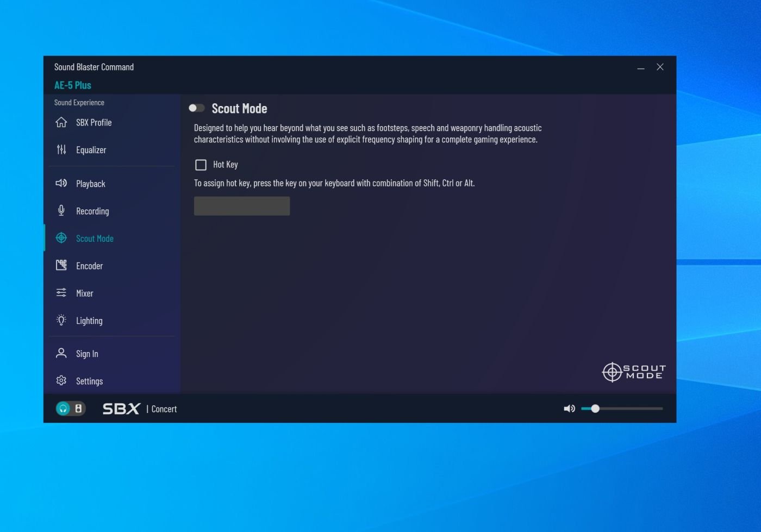Image resolution: width=761 pixels, height=532 pixels.
Task: Open Settings with the gear icon
Action: 61,380
